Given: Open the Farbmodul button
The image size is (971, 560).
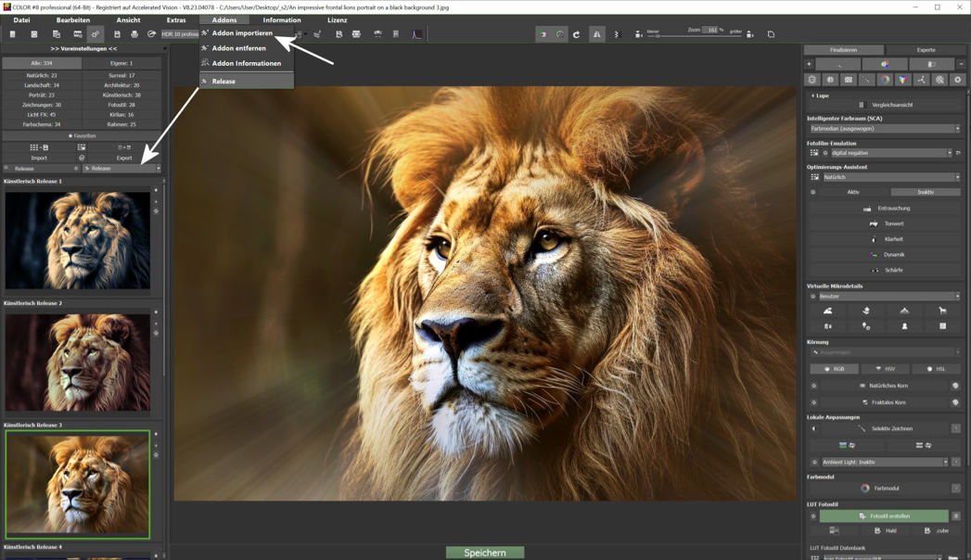Looking at the screenshot, I should tap(880, 489).
